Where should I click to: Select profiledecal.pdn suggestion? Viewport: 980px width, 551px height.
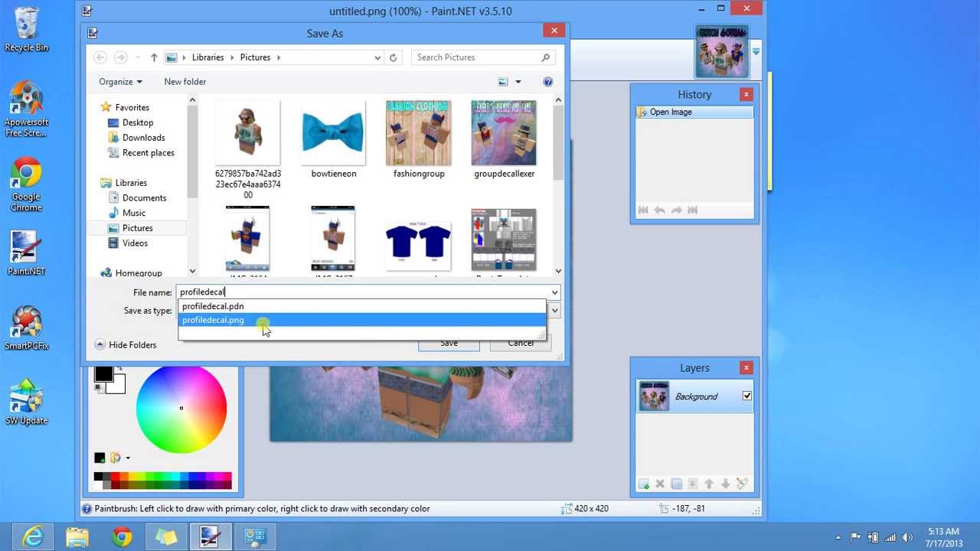pyautogui.click(x=362, y=306)
